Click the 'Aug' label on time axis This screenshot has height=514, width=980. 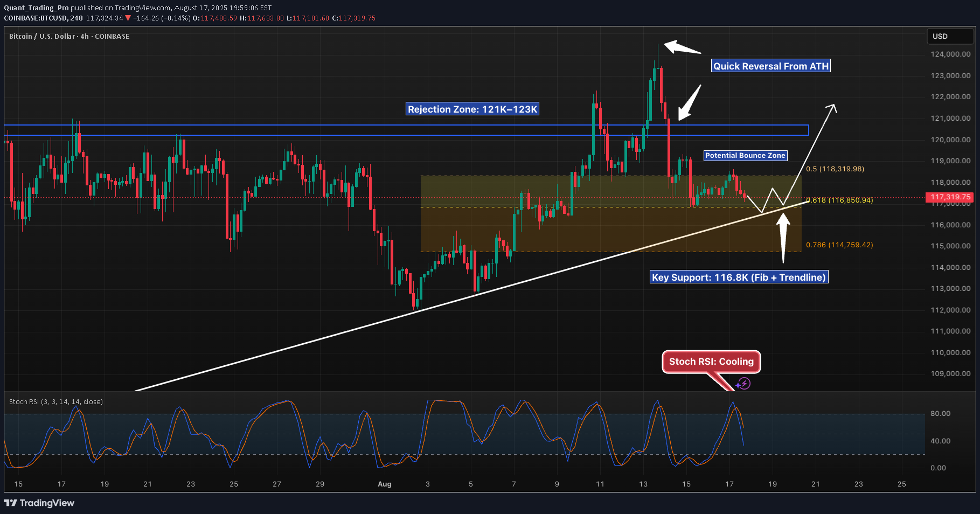coord(385,484)
